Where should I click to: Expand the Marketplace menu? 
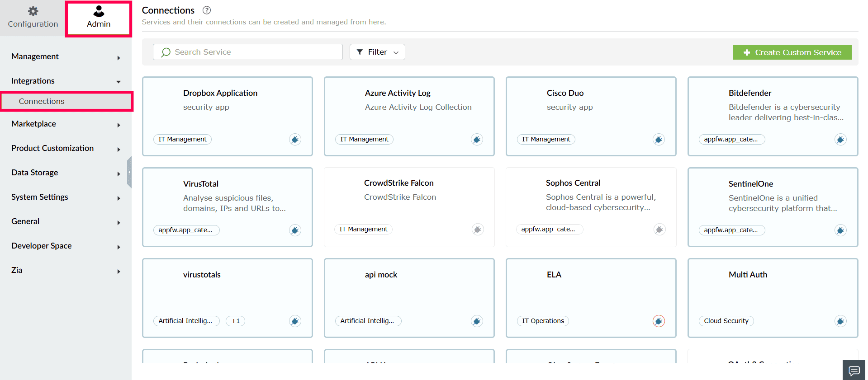(66, 124)
